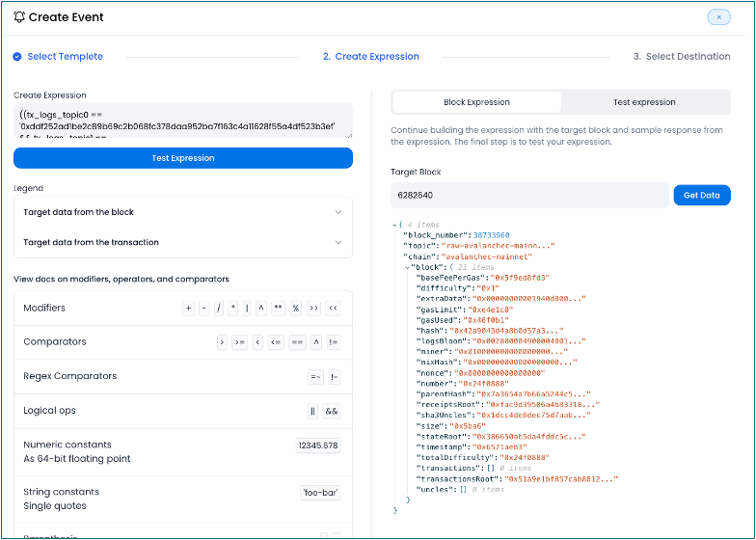Viewport: 756px width, 540px height.
Task: Insert the greater-than comparator
Action: (222, 342)
